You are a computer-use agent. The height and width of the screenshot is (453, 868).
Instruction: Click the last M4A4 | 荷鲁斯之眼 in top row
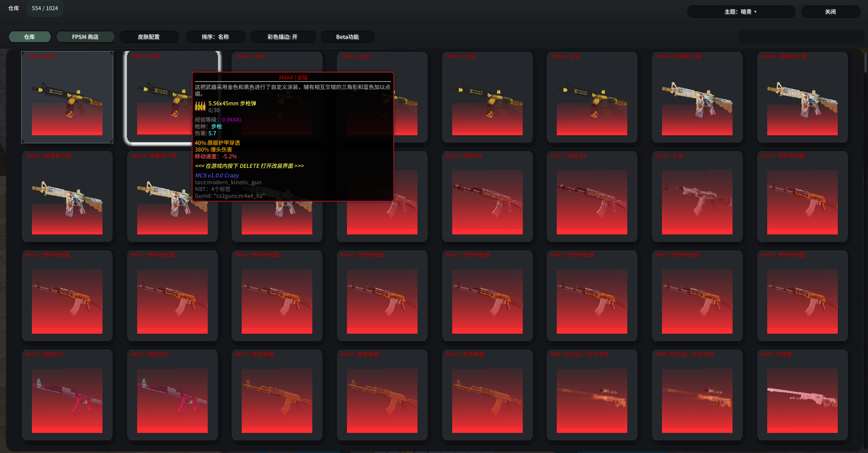802,97
